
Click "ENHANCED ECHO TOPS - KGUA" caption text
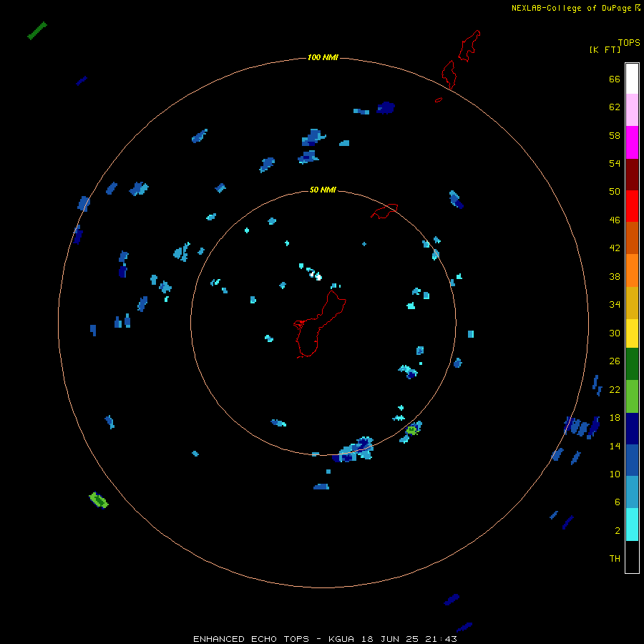pos(273,639)
